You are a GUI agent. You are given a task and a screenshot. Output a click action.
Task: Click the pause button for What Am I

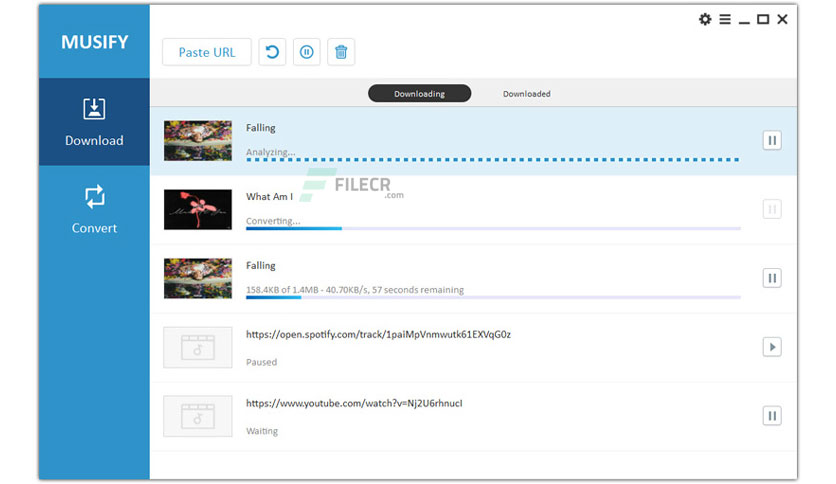tap(771, 209)
